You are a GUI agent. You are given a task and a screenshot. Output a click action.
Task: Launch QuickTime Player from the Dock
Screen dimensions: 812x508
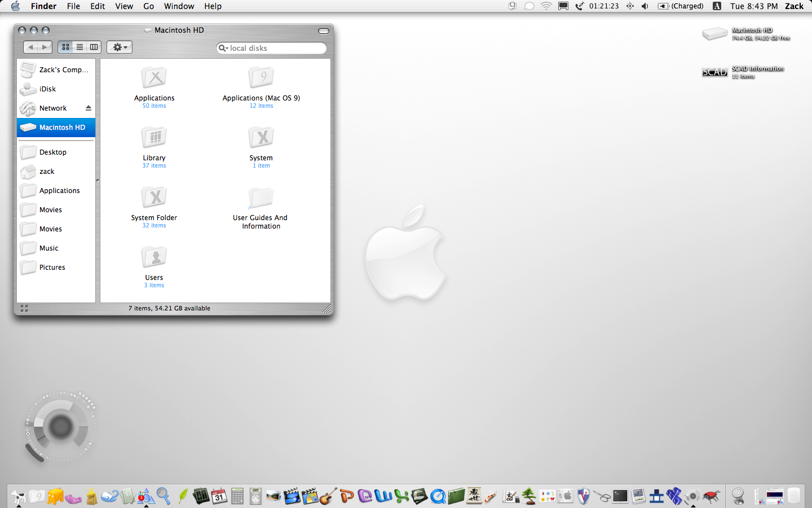(x=438, y=496)
